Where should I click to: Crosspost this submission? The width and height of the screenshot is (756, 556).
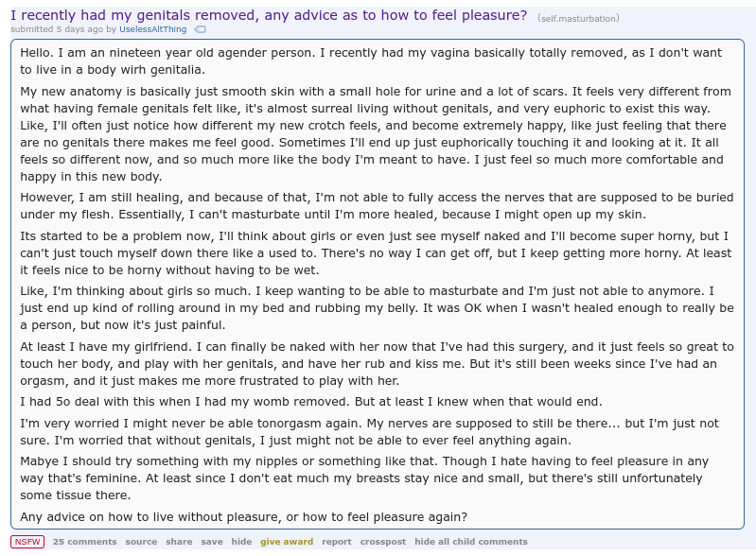382,542
